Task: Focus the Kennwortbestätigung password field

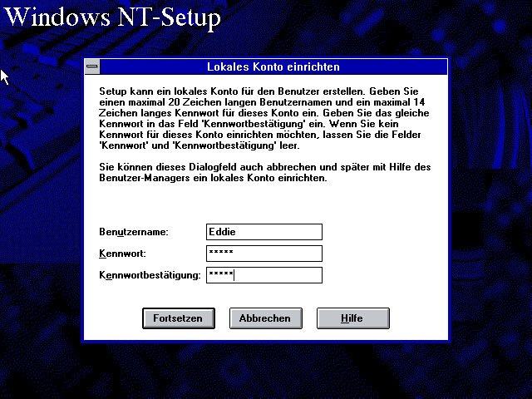Action: (264, 275)
